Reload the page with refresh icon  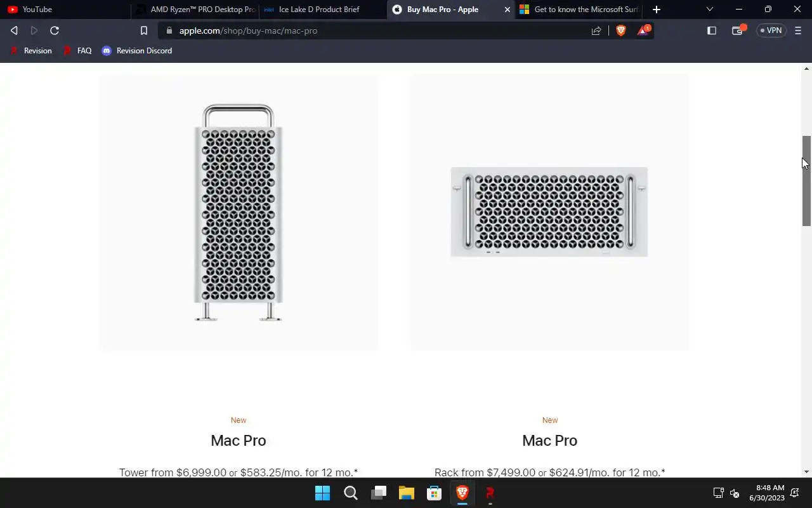[x=55, y=30]
